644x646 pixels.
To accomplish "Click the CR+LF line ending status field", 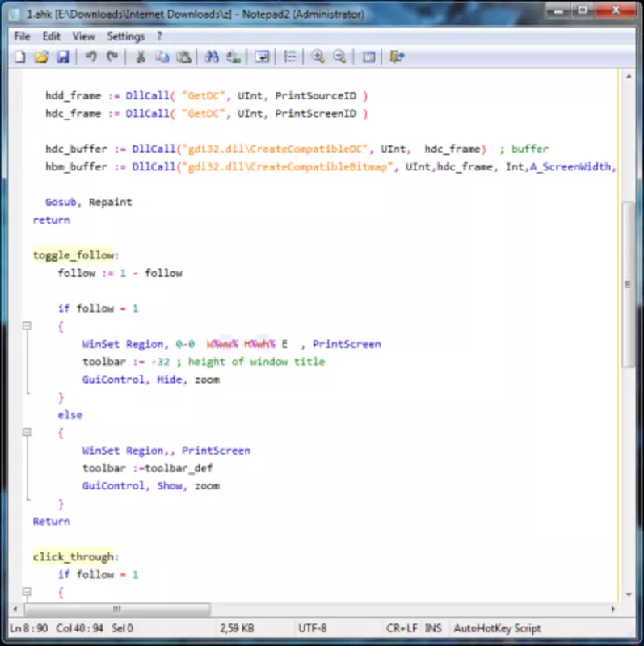I will (x=401, y=628).
